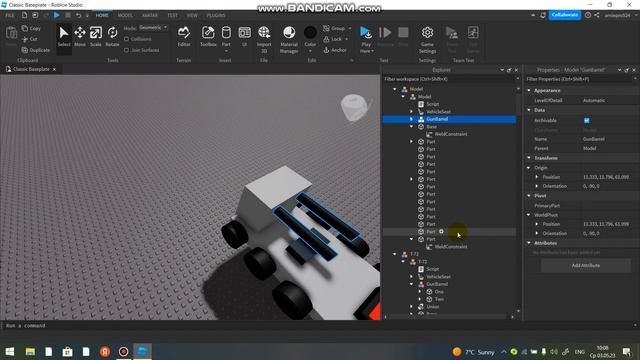Toggle the Collisions checkbox

tap(127, 39)
